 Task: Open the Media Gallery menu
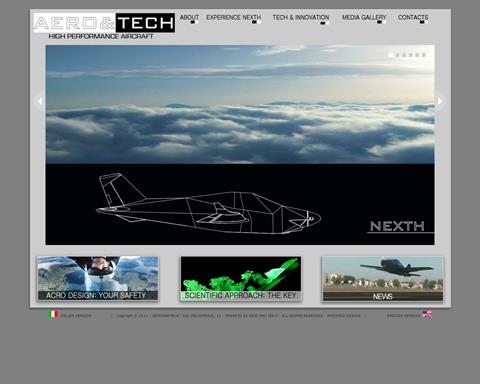click(364, 17)
